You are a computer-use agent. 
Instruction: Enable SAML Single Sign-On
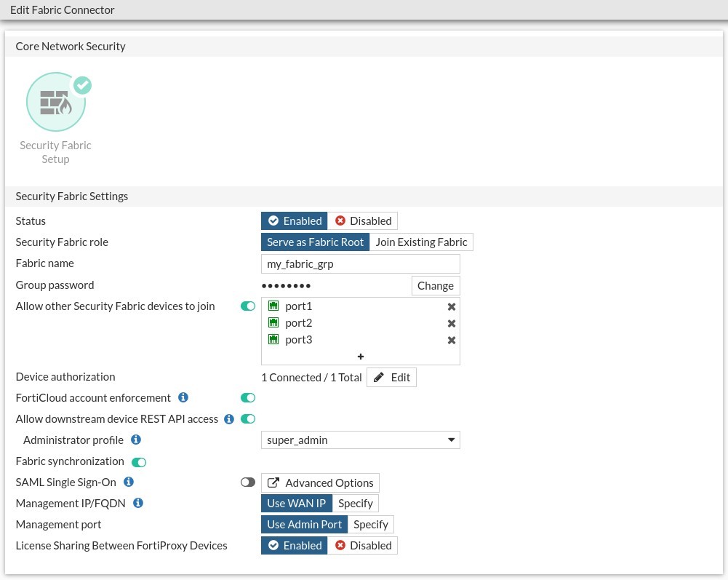[248, 482]
